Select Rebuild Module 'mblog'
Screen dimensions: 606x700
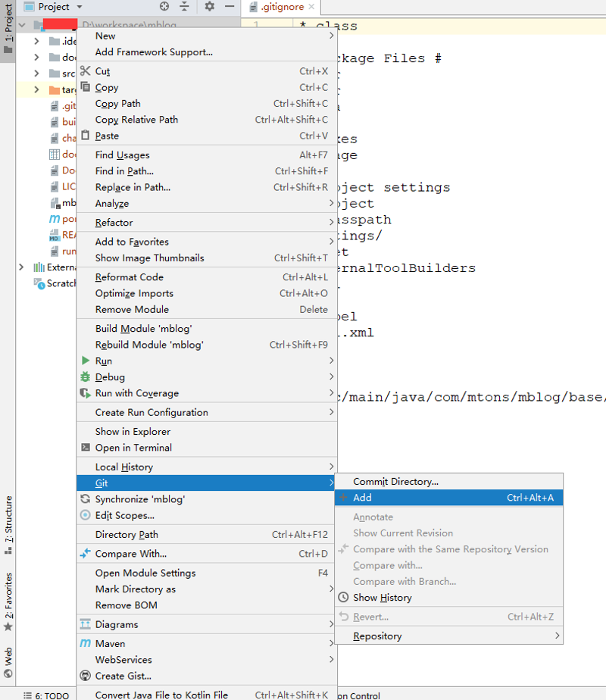pyautogui.click(x=207, y=345)
